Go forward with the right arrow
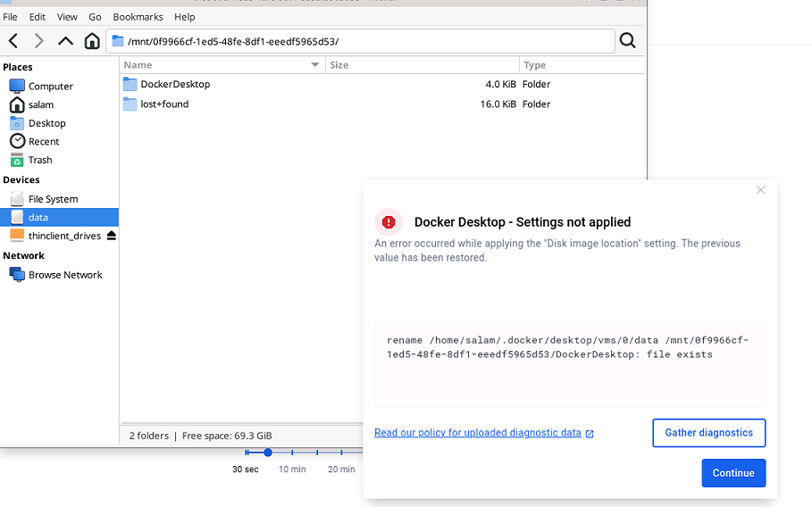The image size is (812, 507). pyautogui.click(x=38, y=41)
